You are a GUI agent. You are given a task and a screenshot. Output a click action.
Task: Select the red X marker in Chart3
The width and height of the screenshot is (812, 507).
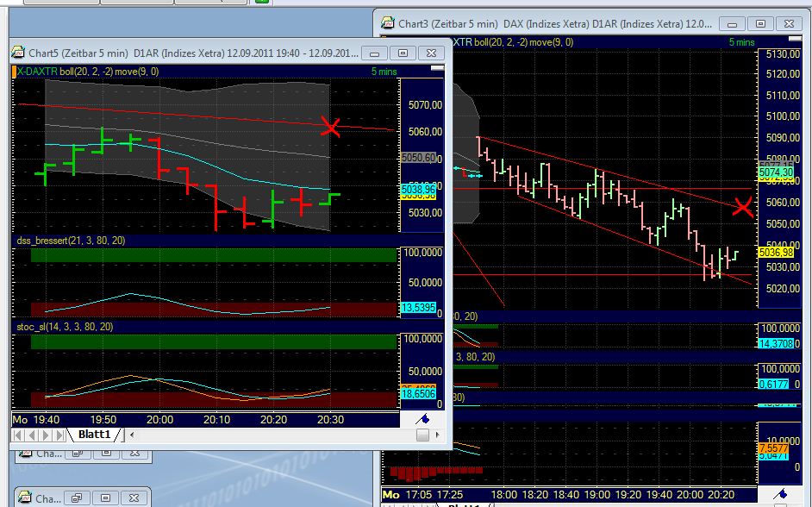tap(742, 207)
